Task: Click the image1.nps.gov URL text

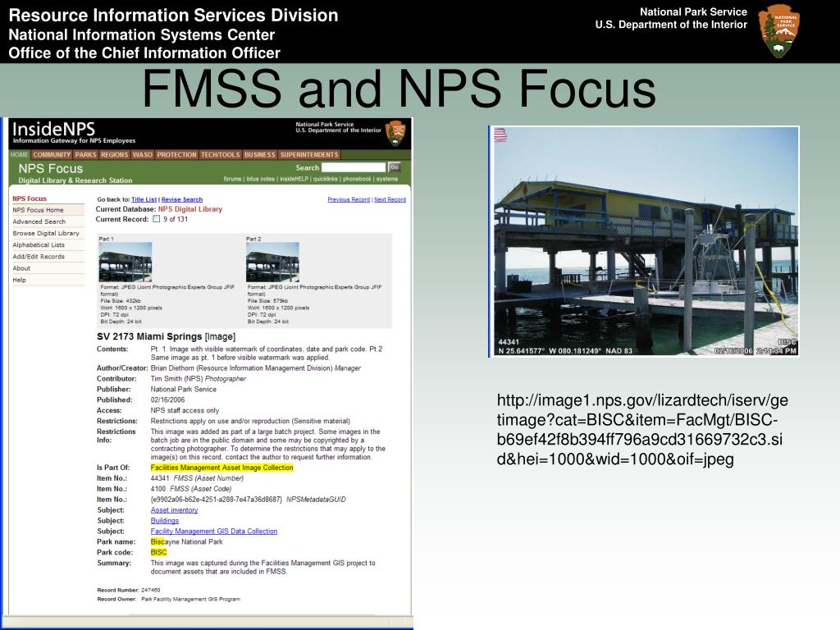Action: click(x=641, y=430)
